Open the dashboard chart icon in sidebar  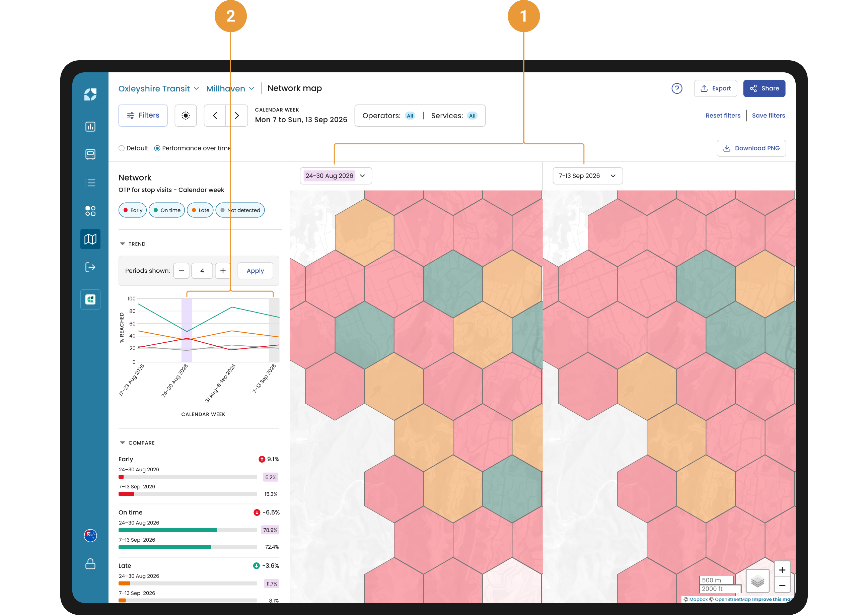click(90, 127)
